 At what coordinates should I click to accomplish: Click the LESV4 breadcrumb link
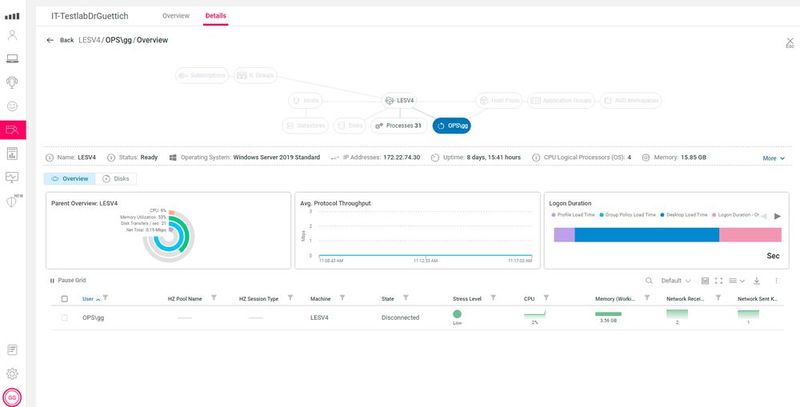89,40
